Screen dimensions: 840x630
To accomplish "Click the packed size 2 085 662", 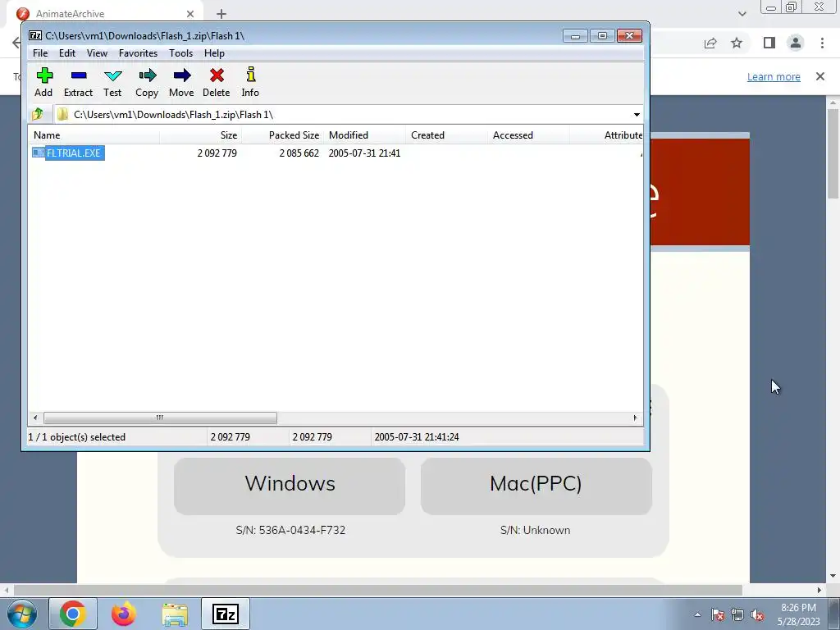I will click(x=299, y=153).
